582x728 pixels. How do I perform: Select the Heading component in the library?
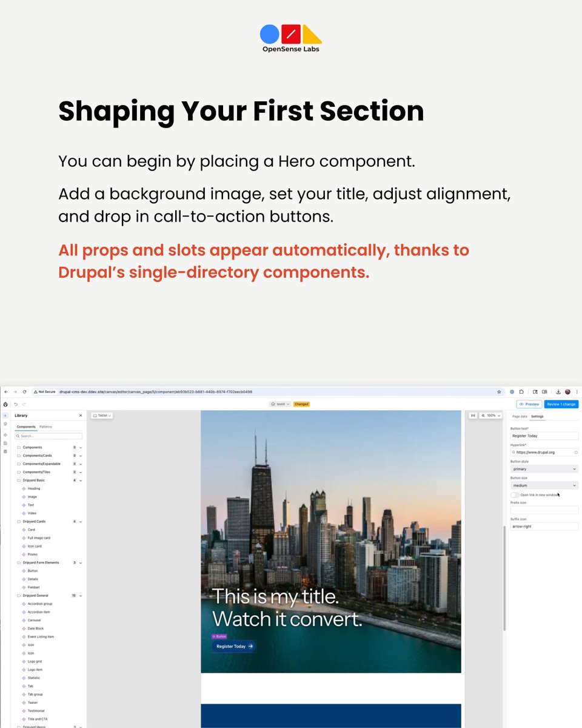(x=34, y=488)
